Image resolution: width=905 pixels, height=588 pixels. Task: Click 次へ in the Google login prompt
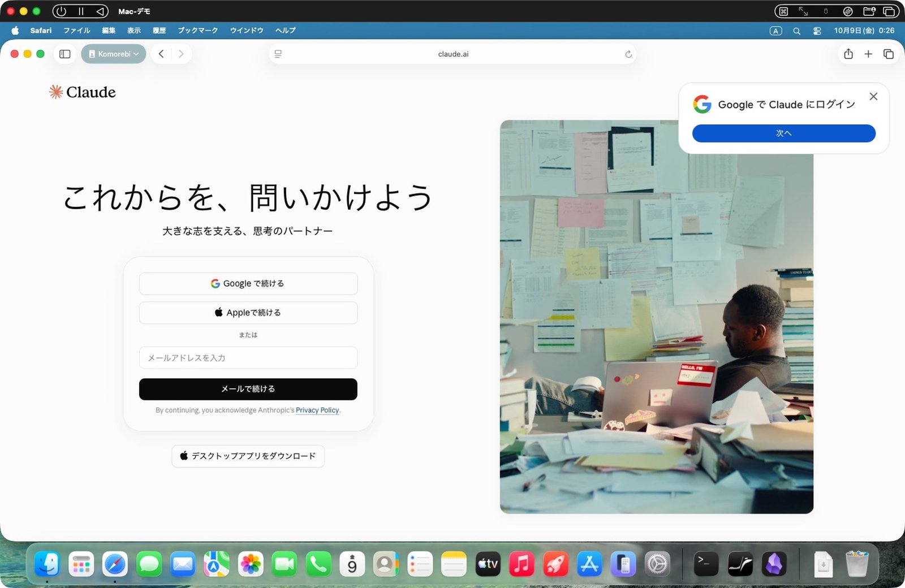pyautogui.click(x=784, y=133)
